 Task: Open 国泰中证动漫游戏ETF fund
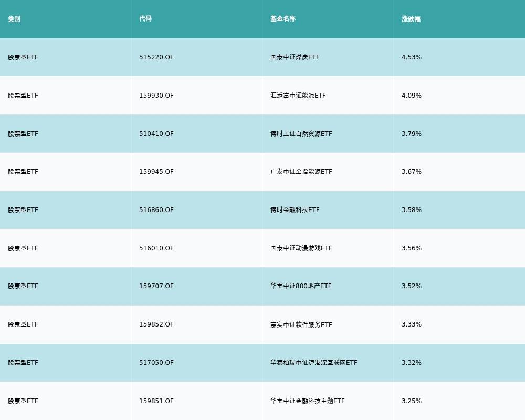[x=301, y=248]
